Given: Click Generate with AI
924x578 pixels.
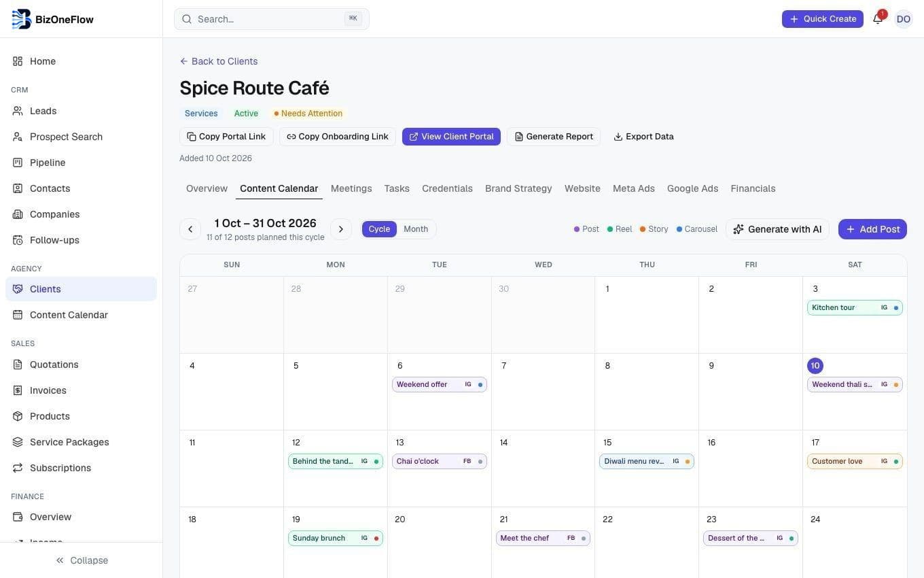Looking at the screenshot, I should click(777, 229).
